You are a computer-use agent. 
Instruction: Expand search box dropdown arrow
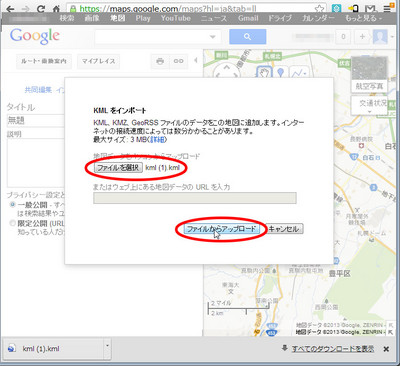(x=213, y=37)
